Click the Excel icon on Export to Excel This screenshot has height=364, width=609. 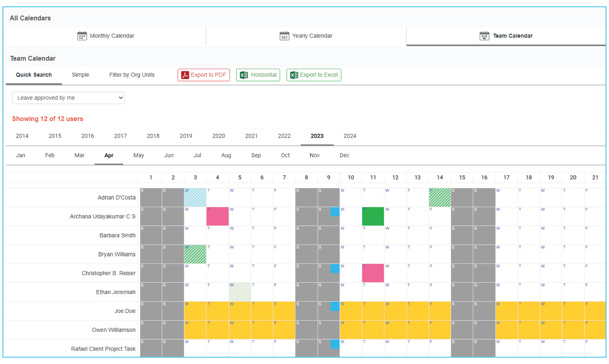(x=294, y=75)
